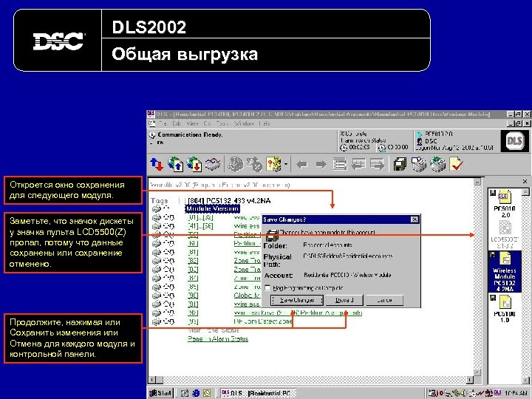The image size is (532, 399).
Task: Click the Discard button in dialog
Action: pyautogui.click(x=344, y=300)
